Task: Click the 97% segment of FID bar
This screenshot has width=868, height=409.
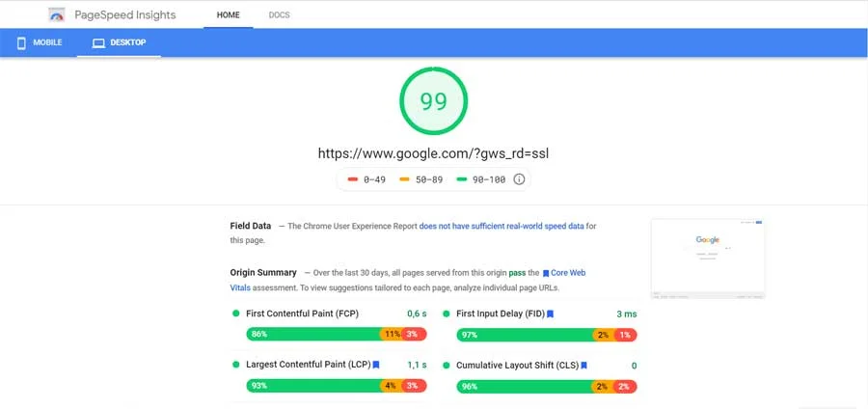Action: (x=525, y=335)
